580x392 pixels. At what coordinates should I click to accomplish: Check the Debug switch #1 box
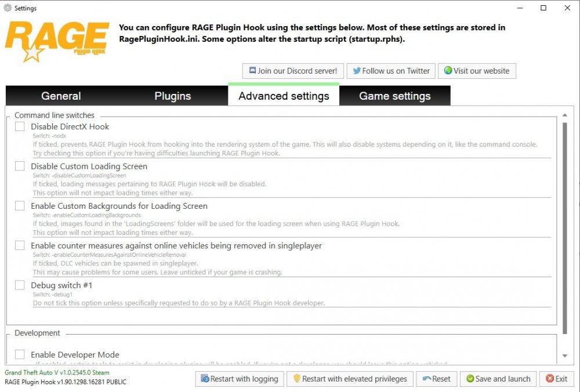(x=20, y=285)
